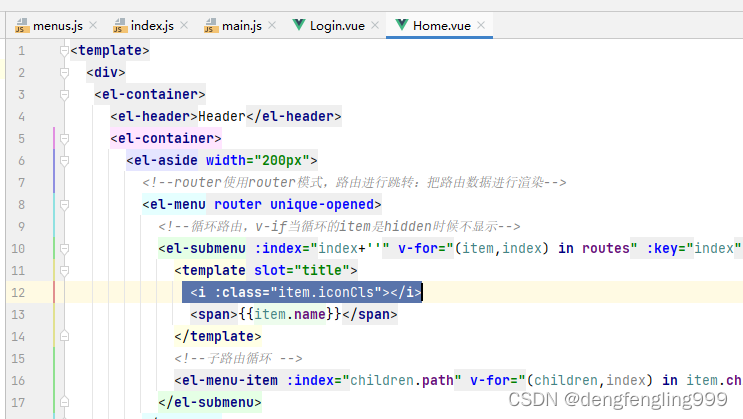Place cursor on el-header Header text

pyautogui.click(x=222, y=117)
